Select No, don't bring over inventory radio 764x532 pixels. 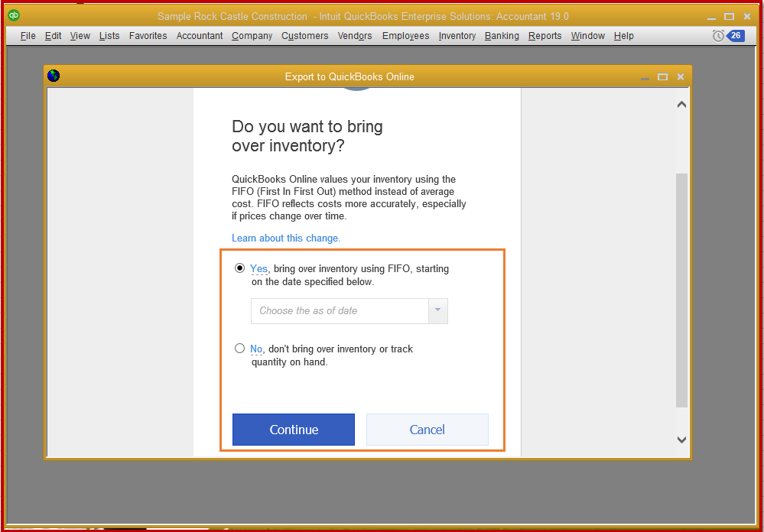(239, 349)
